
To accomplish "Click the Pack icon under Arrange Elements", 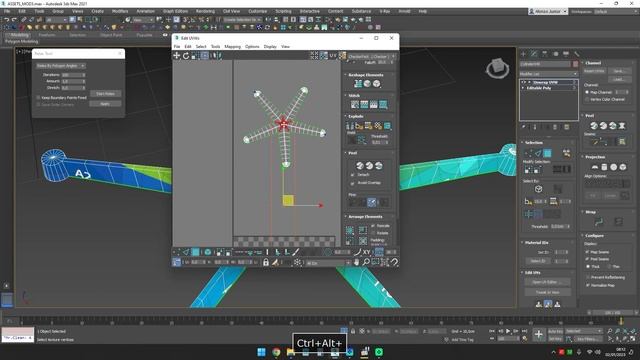I will coord(350,230).
